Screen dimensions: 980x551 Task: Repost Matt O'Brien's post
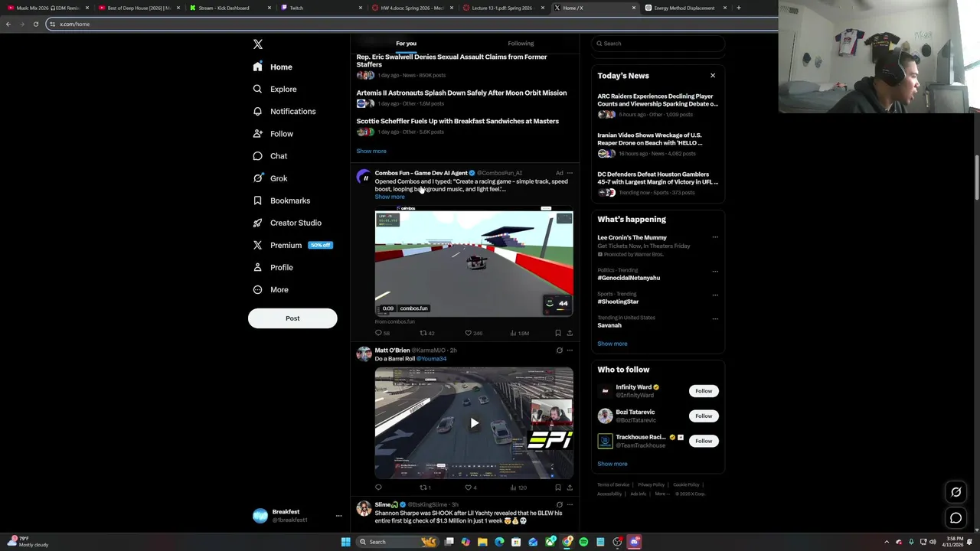(x=423, y=487)
